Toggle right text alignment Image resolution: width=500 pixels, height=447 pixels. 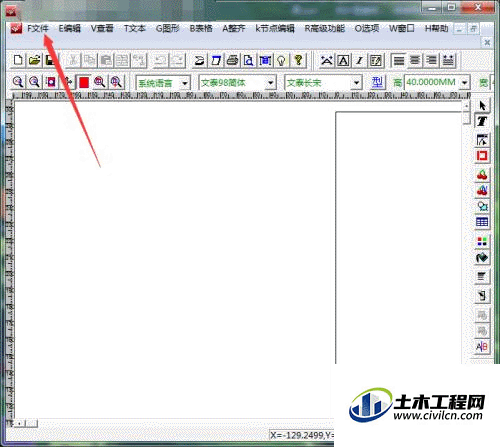pyautogui.click(x=431, y=61)
